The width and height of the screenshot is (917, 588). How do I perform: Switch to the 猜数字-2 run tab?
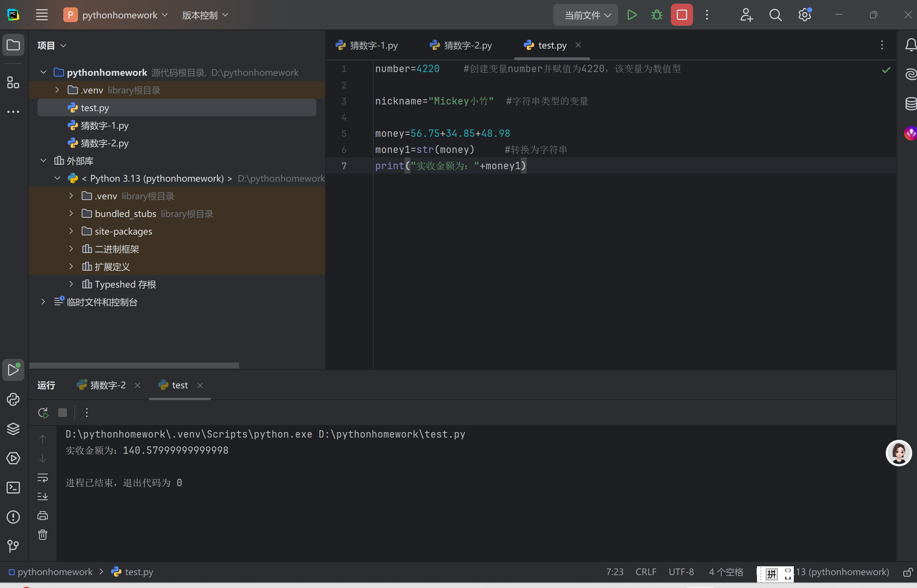(x=102, y=385)
